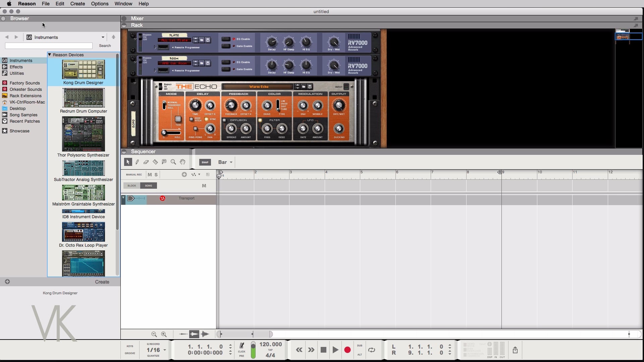Select the Magnify tool in sequencer toolbar
This screenshot has width=644, height=362.
(x=173, y=162)
